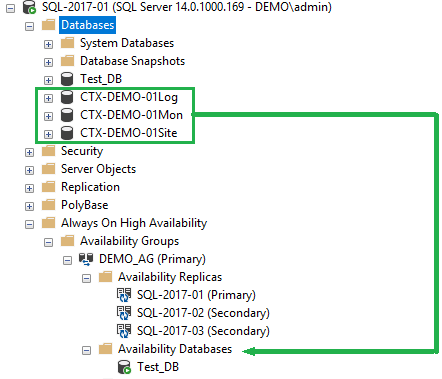Select the Availability Replicas label

(x=170, y=277)
